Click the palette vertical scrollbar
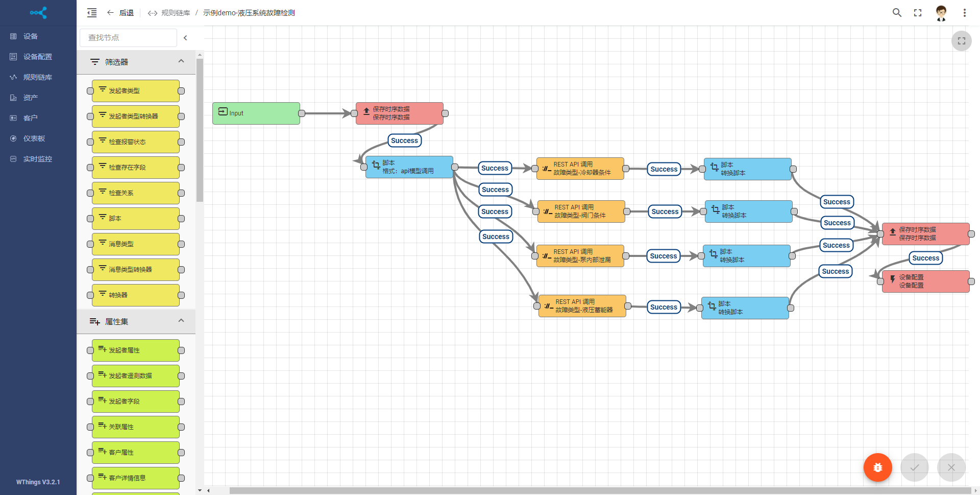The height and width of the screenshot is (495, 980). [200, 130]
